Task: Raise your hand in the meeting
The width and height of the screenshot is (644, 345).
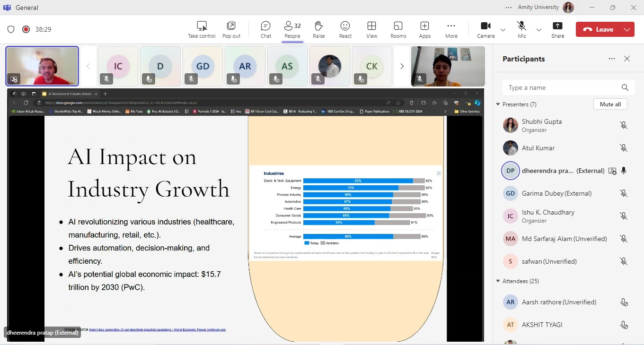Action: click(x=319, y=29)
